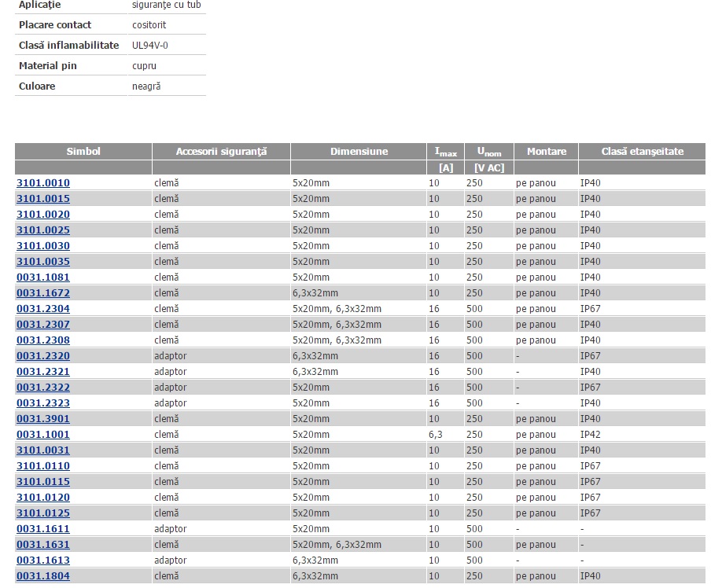Open product link 3101.0020
The height and width of the screenshot is (588, 711).
click(x=43, y=215)
